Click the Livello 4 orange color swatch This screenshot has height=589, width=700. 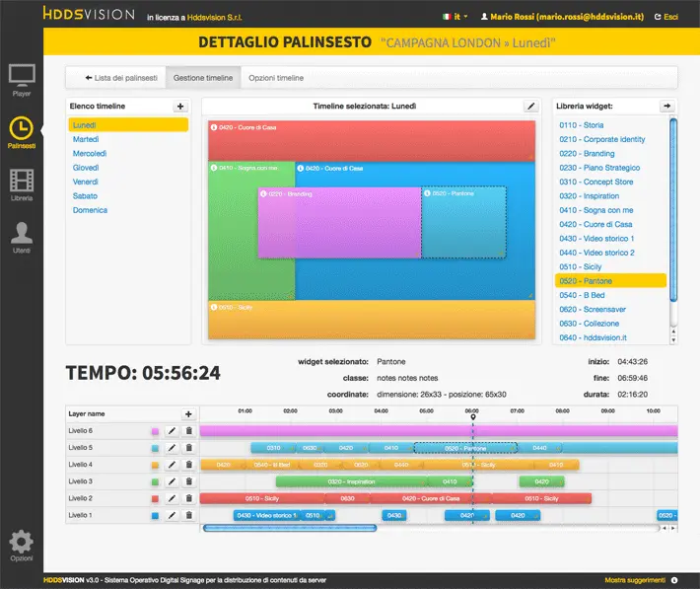tap(155, 466)
